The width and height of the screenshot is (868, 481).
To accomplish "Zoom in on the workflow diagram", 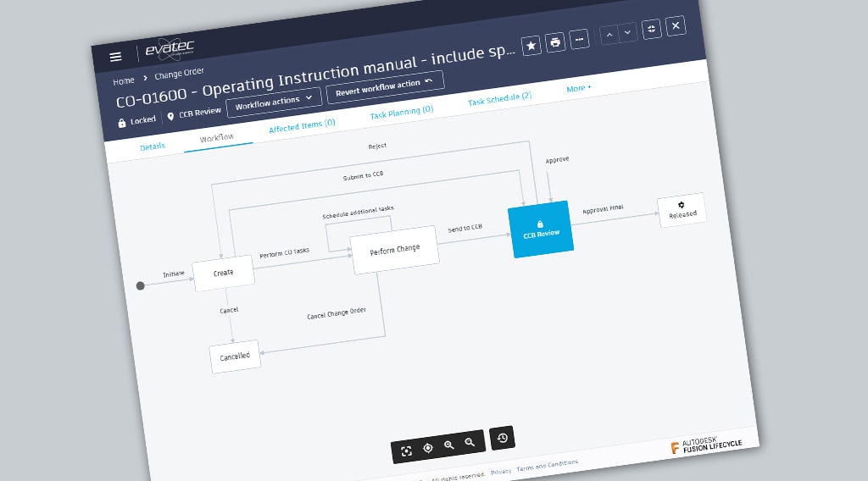I will coord(449,445).
